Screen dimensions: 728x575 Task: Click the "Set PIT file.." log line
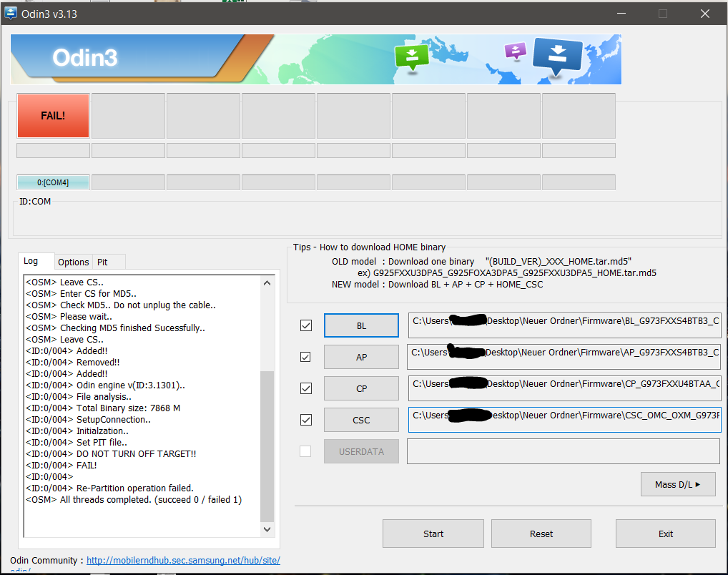(x=77, y=443)
